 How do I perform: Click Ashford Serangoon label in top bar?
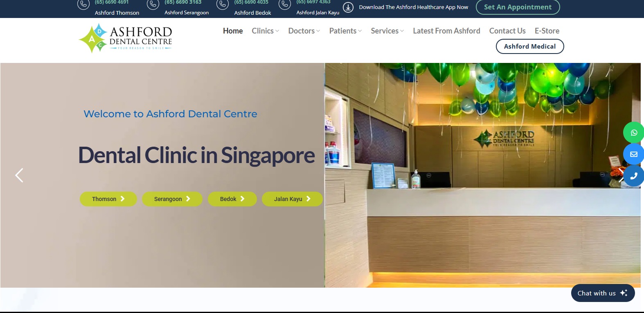[x=187, y=13]
